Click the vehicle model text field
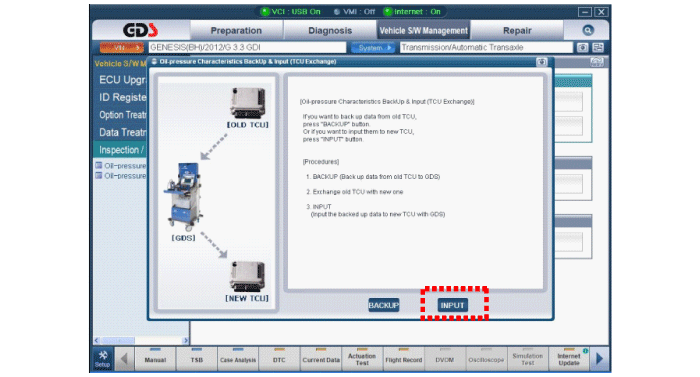The image size is (700, 377). click(x=247, y=47)
